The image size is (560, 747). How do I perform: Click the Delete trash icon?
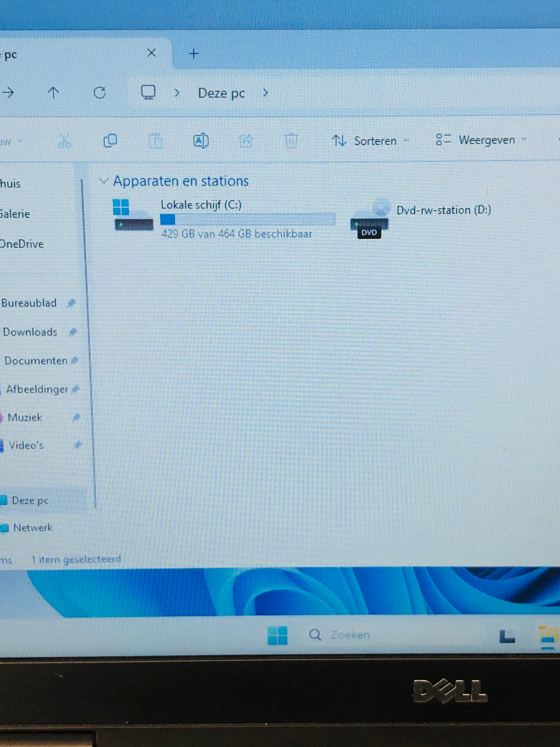[x=290, y=141]
